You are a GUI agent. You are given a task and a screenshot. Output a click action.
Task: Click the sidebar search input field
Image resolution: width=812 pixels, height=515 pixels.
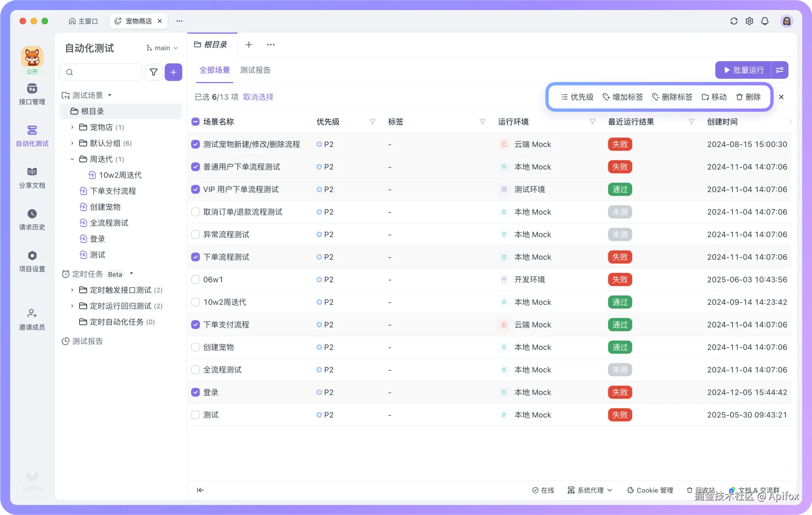pos(105,72)
